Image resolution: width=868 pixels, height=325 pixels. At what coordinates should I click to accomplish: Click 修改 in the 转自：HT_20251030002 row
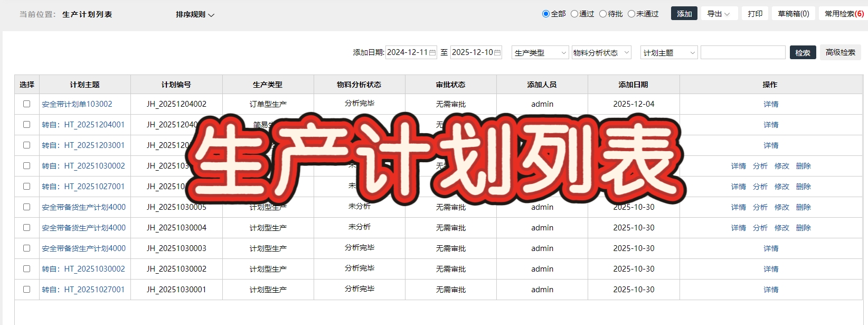click(x=781, y=166)
